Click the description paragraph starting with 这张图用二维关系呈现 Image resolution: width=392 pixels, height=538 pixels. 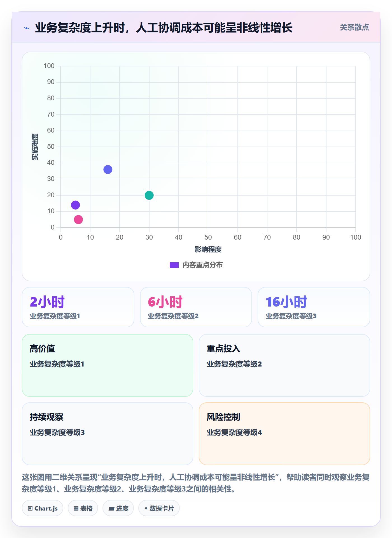pos(196,483)
